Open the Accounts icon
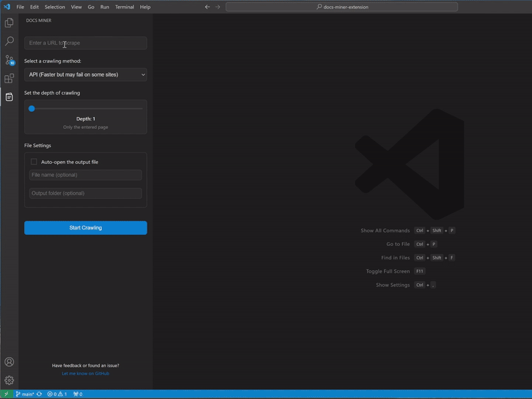Screen dimensions: 532x399 (9, 362)
